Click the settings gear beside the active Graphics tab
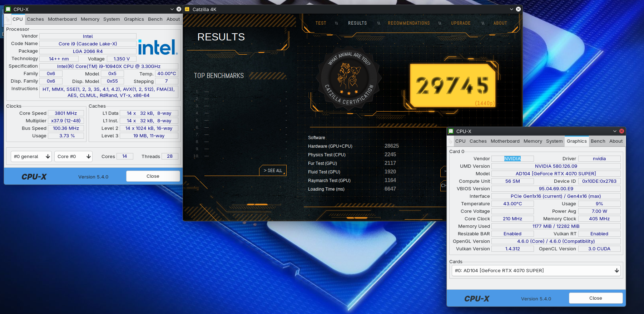The image size is (644, 314). [451, 141]
